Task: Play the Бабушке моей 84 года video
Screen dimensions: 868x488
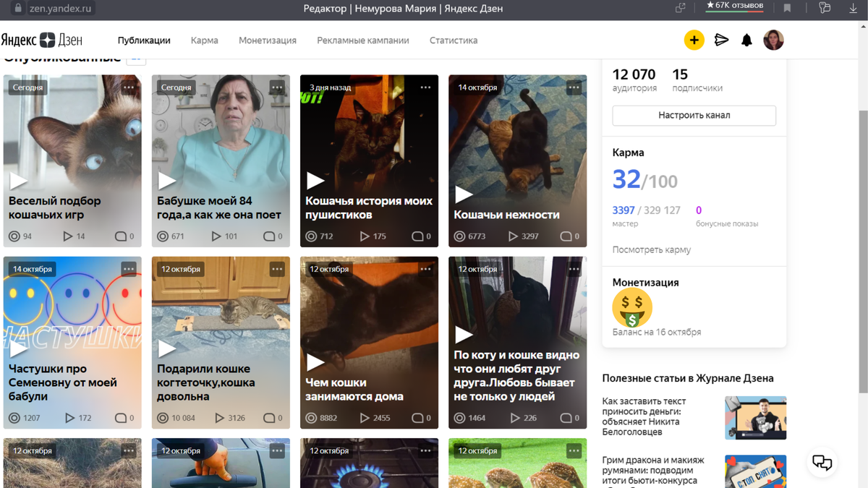Action: click(x=166, y=181)
